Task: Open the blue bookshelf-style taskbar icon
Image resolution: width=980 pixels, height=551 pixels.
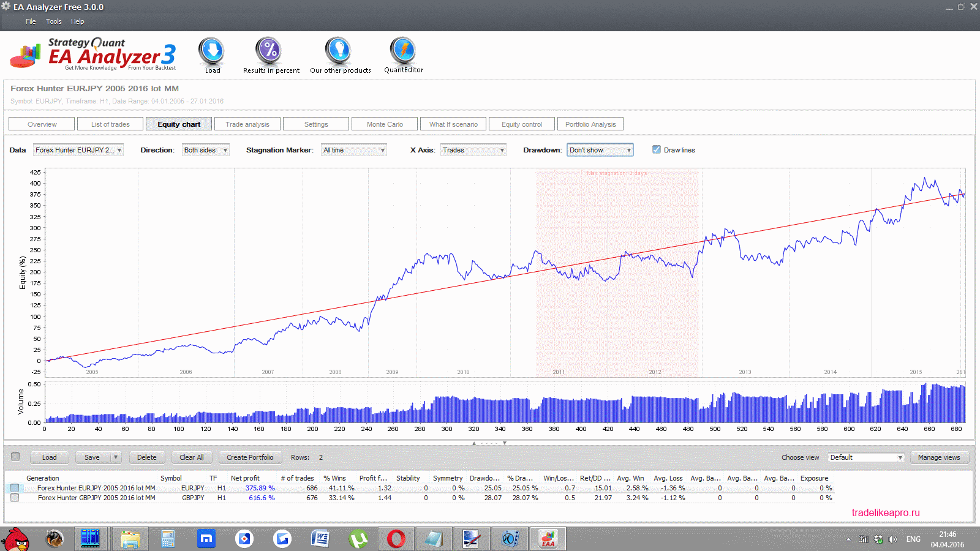Action: click(90, 539)
